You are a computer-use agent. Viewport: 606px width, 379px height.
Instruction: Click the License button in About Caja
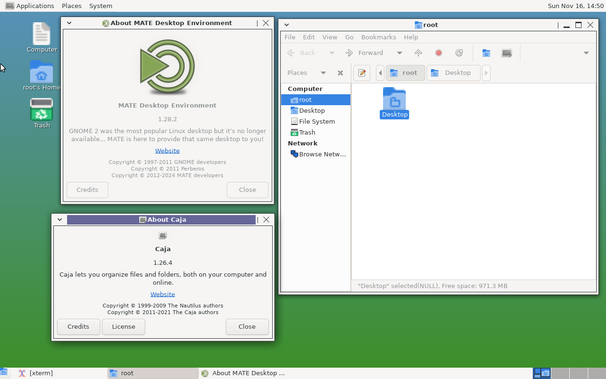point(124,327)
